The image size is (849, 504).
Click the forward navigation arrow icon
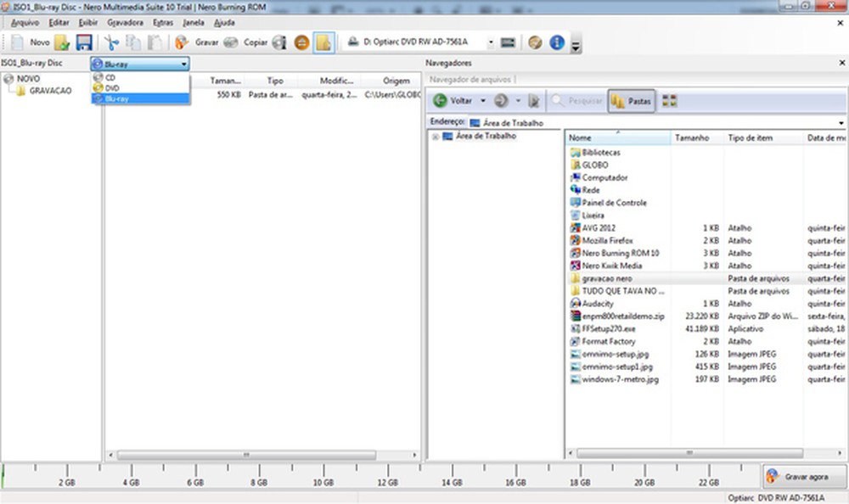[502, 101]
